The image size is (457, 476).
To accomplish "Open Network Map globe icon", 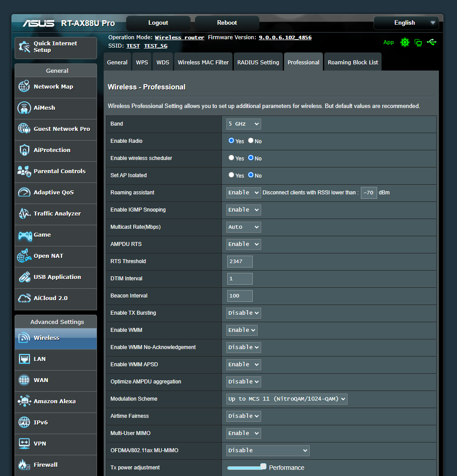I will [x=24, y=86].
